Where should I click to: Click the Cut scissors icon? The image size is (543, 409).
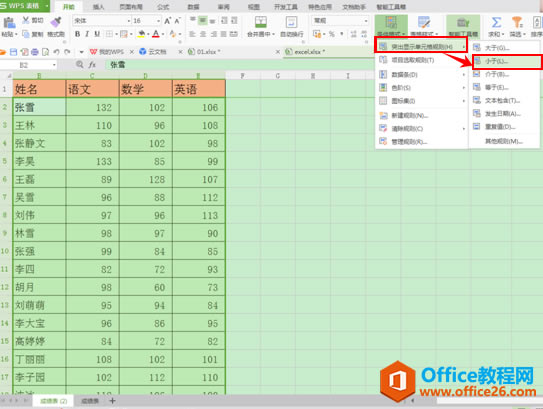(x=26, y=20)
